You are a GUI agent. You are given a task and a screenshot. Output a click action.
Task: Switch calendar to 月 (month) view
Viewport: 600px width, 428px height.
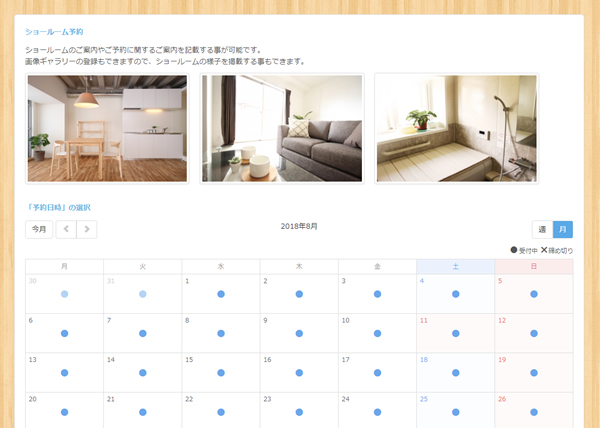[x=563, y=229]
